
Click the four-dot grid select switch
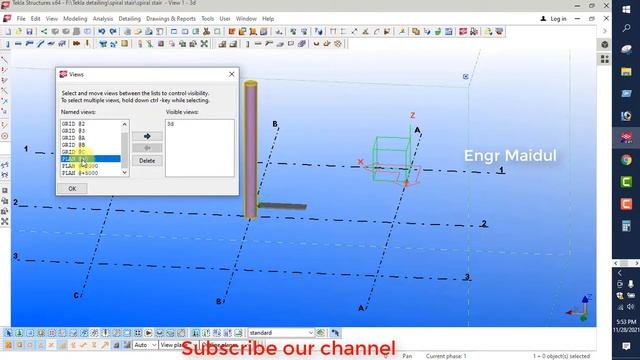pos(138,333)
